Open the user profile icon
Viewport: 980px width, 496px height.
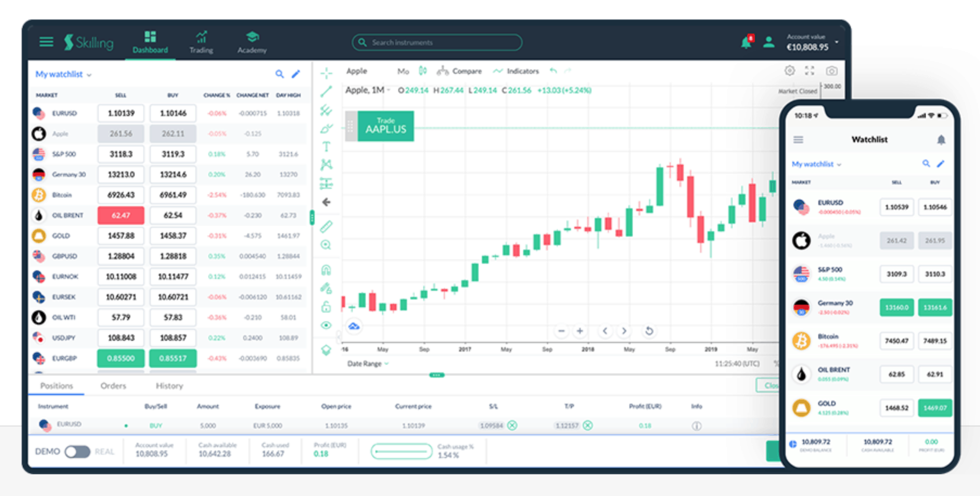tap(768, 42)
